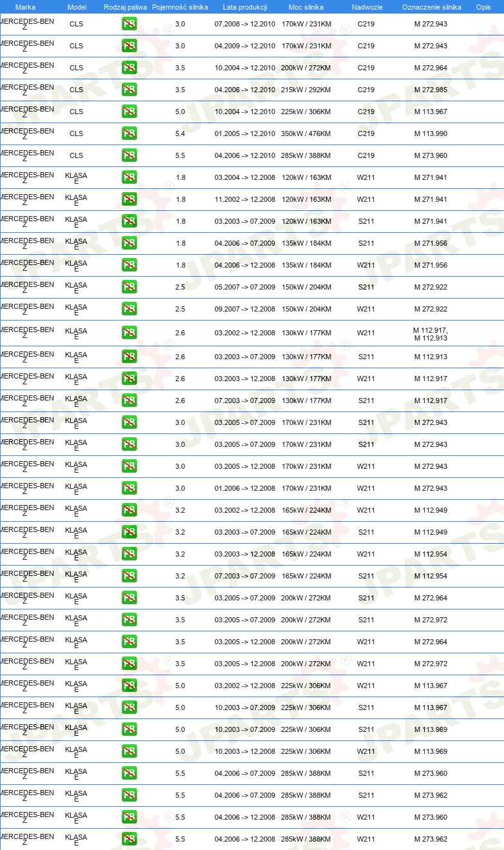Click the Nadwozie column header

(x=366, y=7)
